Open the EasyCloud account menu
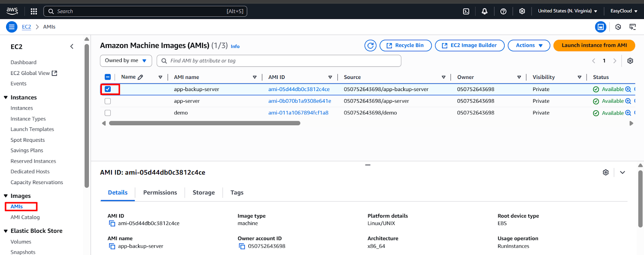The height and width of the screenshot is (255, 644). 624,11
